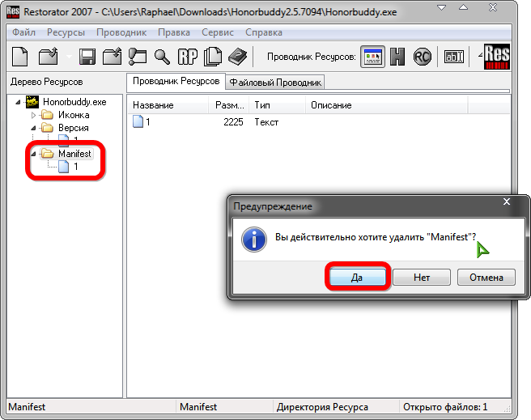Image resolution: width=531 pixels, height=420 pixels.
Task: Sort by Разм... column header
Action: [228, 105]
